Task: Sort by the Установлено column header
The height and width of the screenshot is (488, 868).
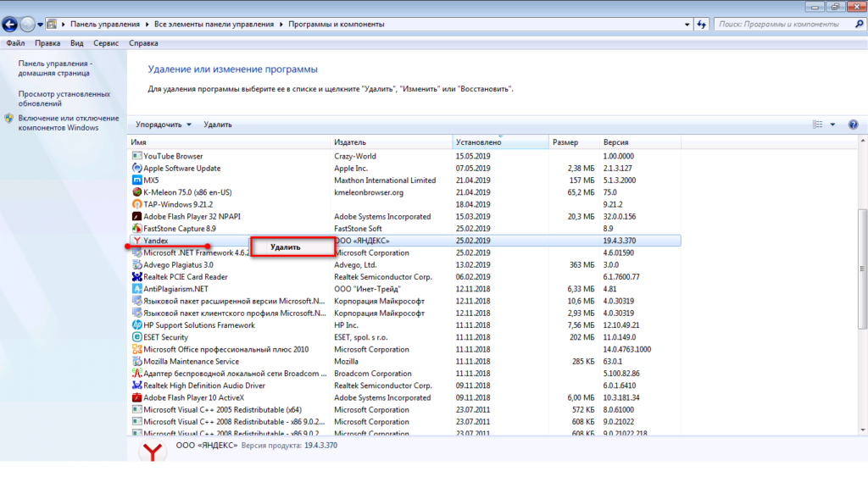Action: [x=500, y=142]
